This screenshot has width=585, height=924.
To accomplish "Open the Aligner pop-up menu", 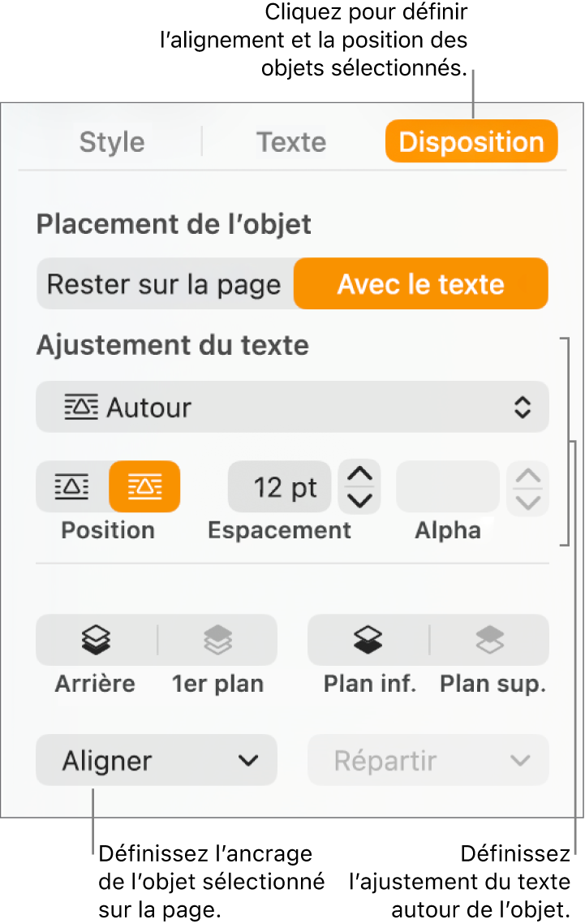I will coord(156,760).
